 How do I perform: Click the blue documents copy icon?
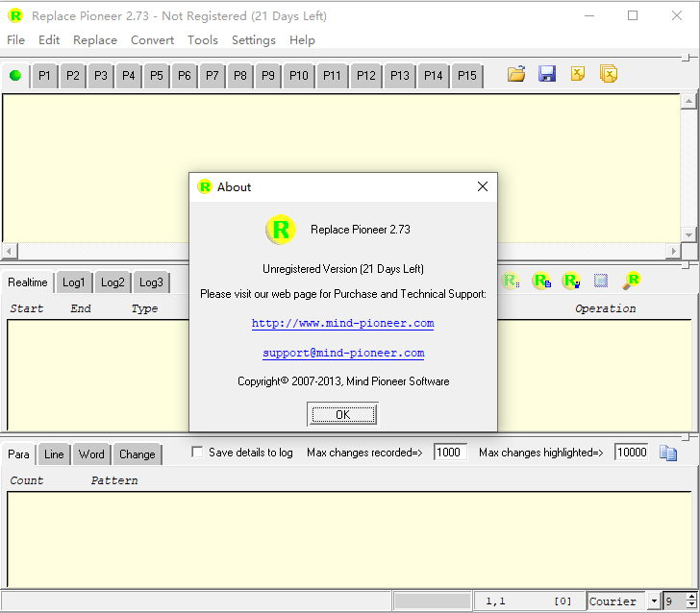coord(668,454)
